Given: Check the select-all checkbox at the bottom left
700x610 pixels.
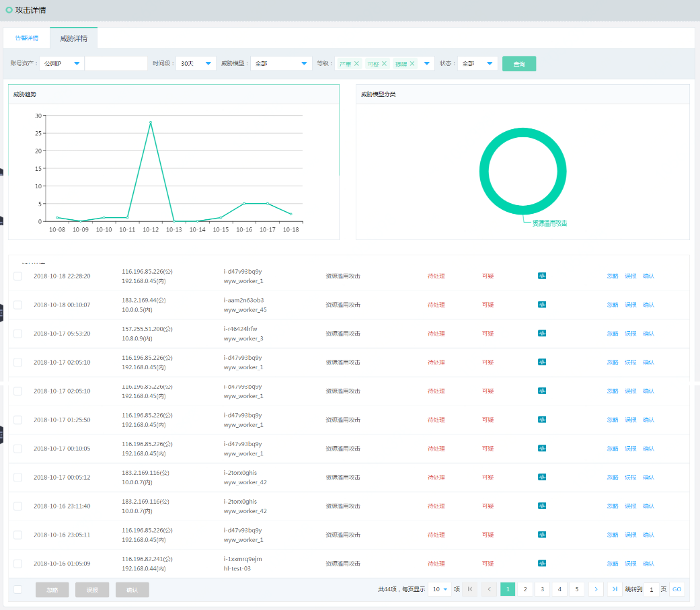Looking at the screenshot, I should pos(17,588).
